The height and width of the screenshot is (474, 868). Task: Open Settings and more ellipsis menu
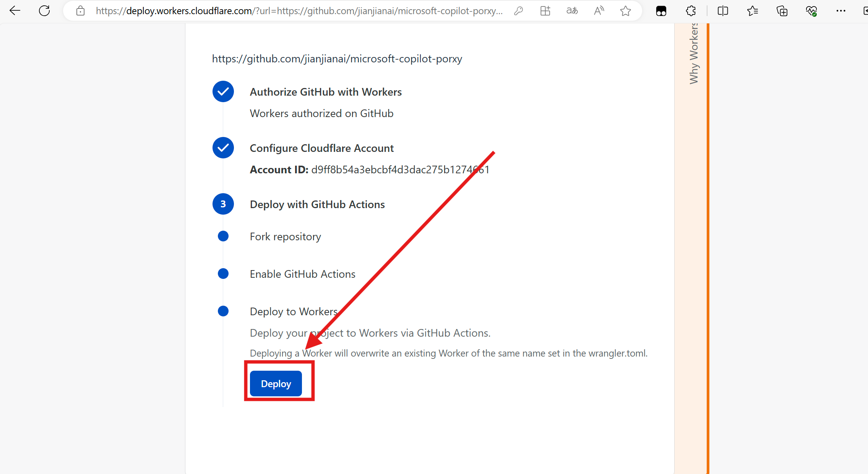click(x=841, y=11)
